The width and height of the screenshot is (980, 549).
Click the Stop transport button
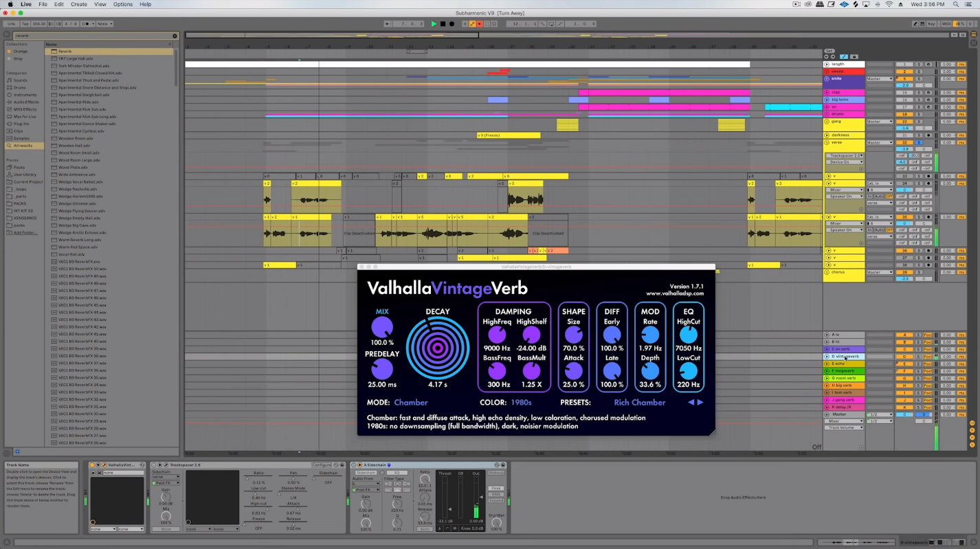(443, 24)
